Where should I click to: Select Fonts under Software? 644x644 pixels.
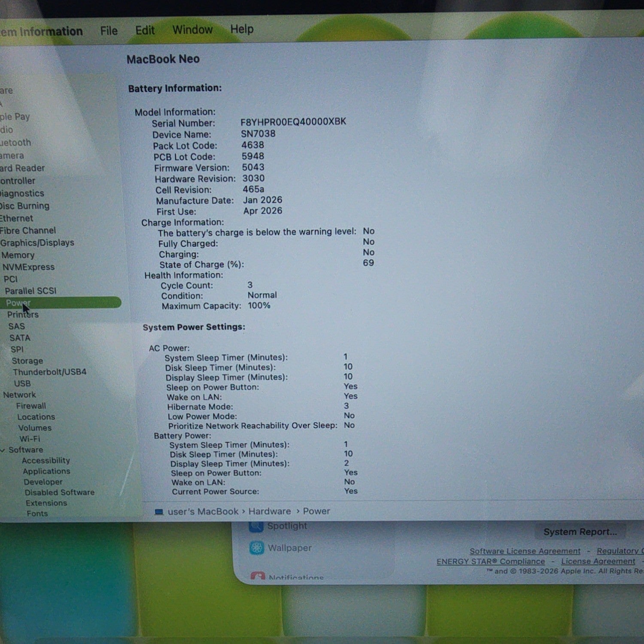(37, 513)
